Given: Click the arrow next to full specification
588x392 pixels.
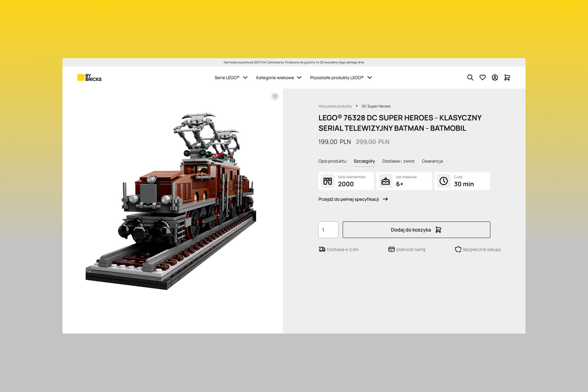Looking at the screenshot, I should pos(385,199).
